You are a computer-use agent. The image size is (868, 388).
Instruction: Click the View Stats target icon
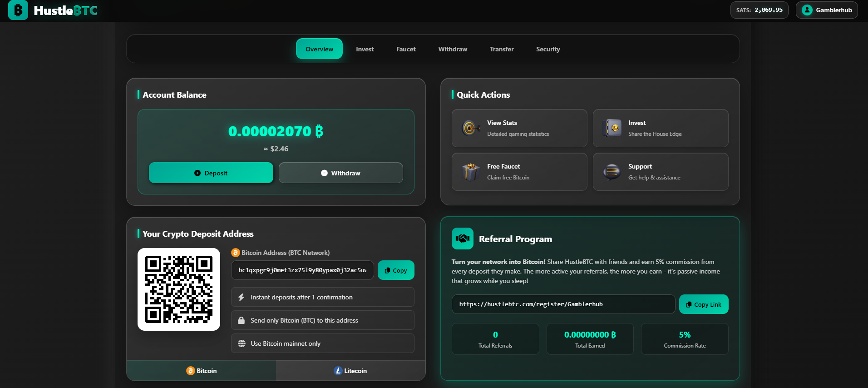tap(471, 128)
